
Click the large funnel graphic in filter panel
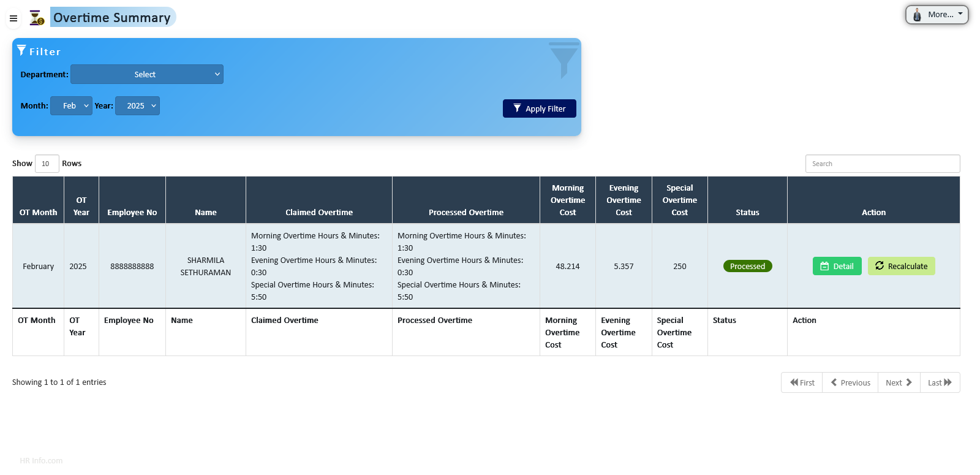563,61
